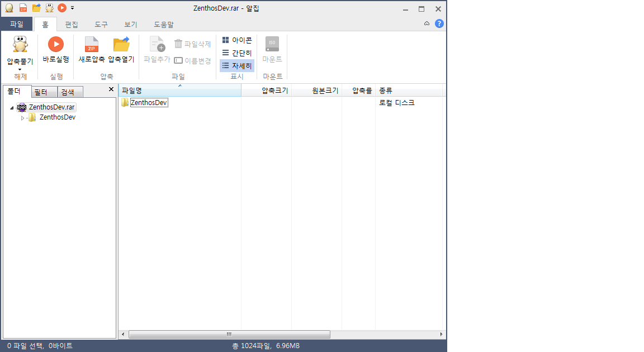Select the 홈 ribbon tab
Image resolution: width=644 pixels, height=352 pixels.
45,25
